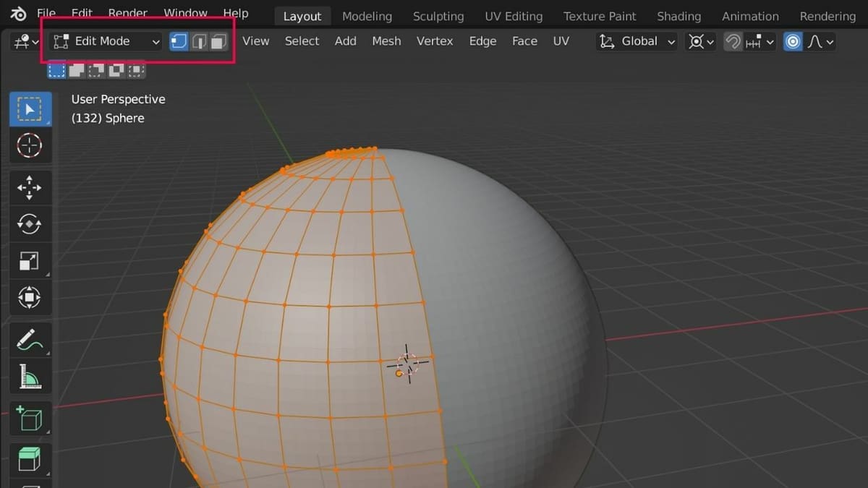Switch to the Sculpting workspace tab
Viewport: 868px width, 488px height.
[438, 16]
